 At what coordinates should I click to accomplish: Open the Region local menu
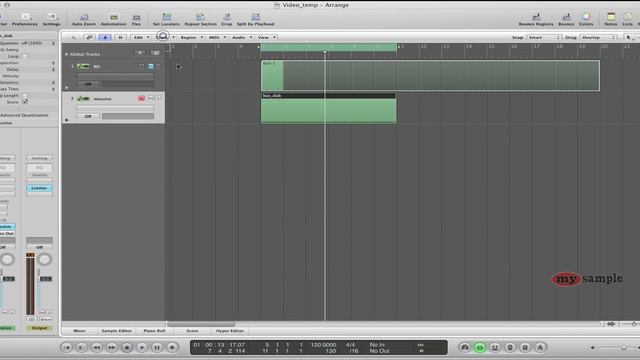[191, 37]
